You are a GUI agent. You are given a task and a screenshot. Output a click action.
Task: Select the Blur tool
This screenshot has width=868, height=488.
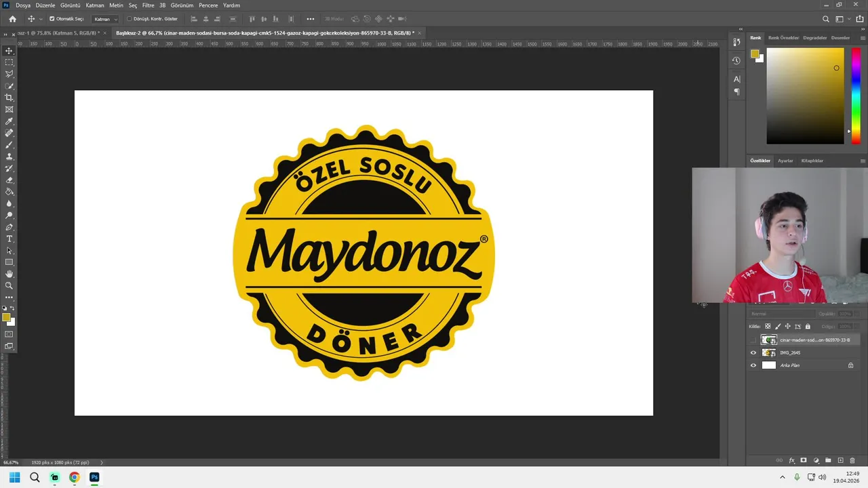tap(9, 203)
